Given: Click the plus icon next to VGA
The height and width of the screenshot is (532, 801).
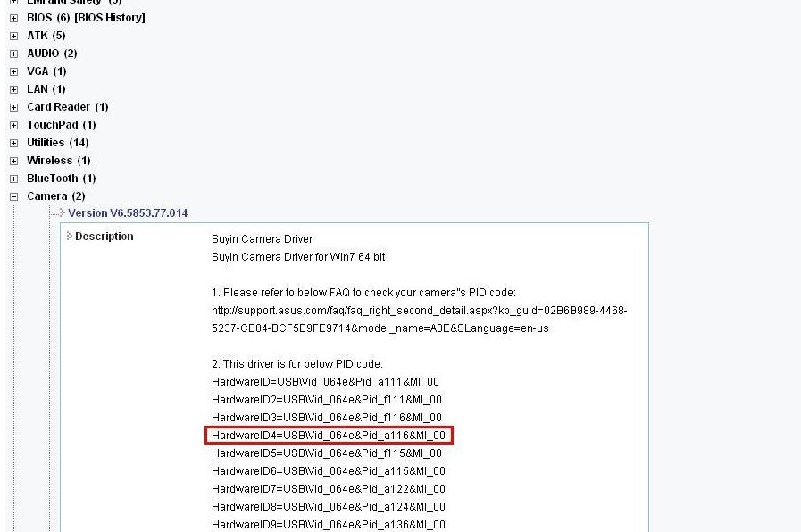Looking at the screenshot, I should point(13,71).
